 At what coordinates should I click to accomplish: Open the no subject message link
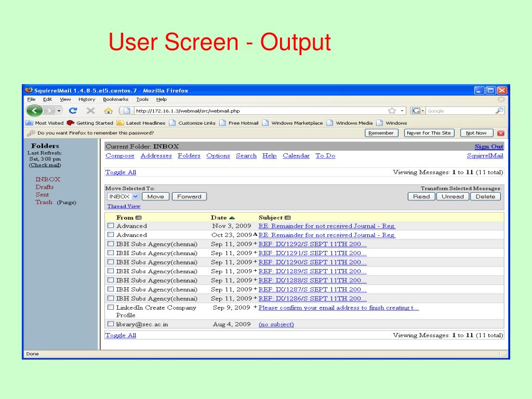(276, 324)
